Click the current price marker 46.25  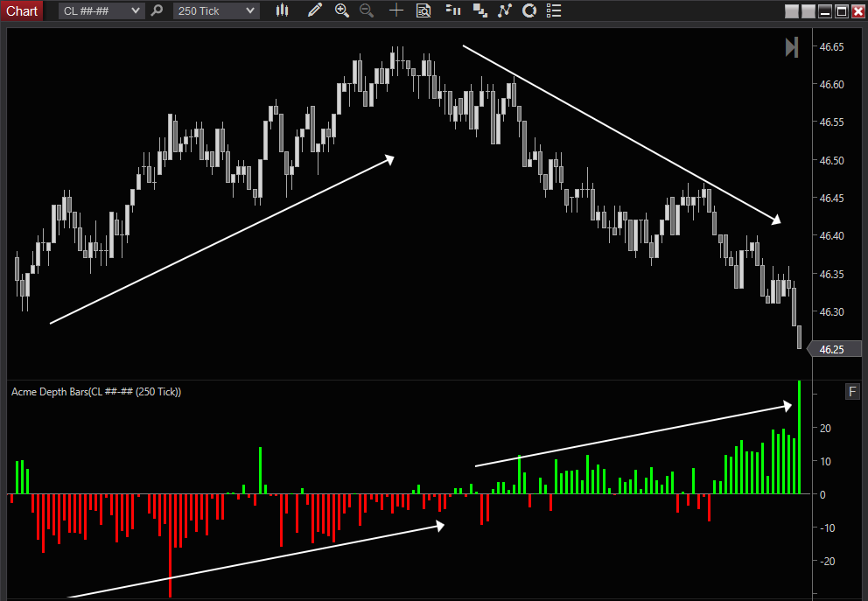[835, 349]
